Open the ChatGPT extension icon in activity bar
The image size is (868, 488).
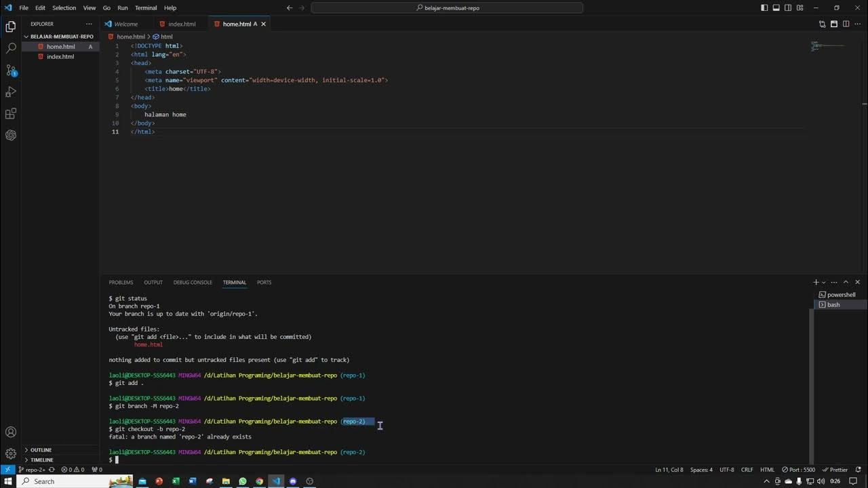(11, 136)
